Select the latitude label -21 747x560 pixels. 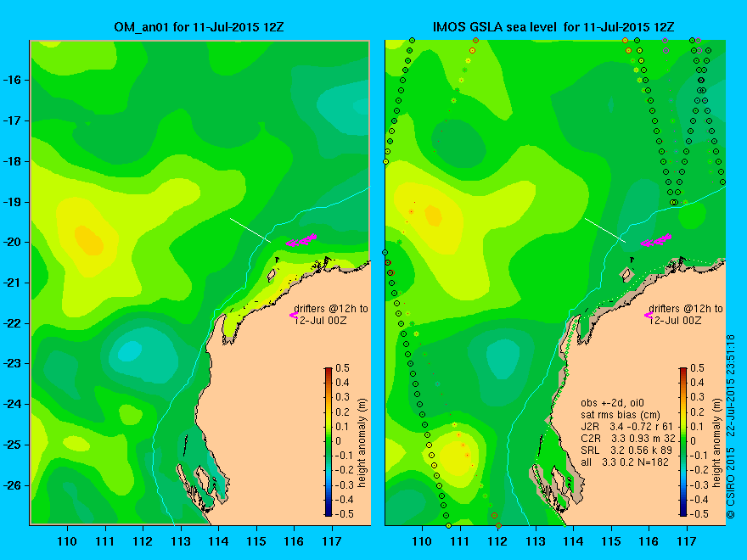coord(11,283)
